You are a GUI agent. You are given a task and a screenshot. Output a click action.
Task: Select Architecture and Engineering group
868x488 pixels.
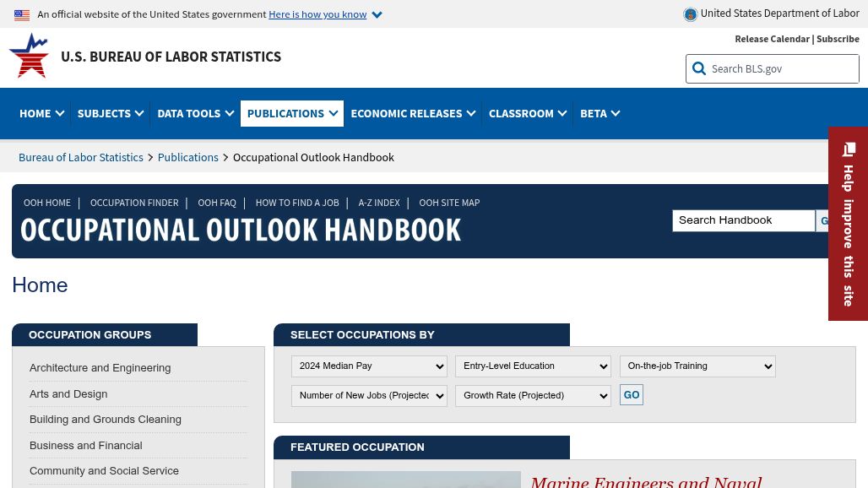[100, 368]
